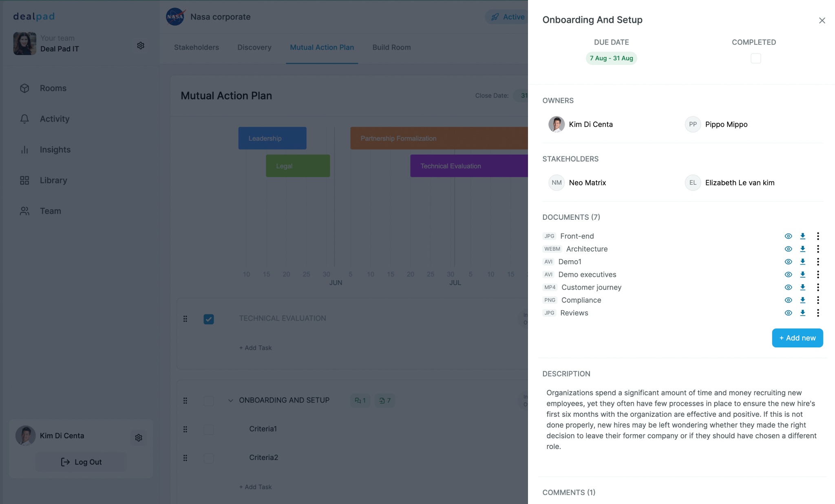
Task: Toggle visibility of Onboarding And Setup section
Action: [230, 400]
